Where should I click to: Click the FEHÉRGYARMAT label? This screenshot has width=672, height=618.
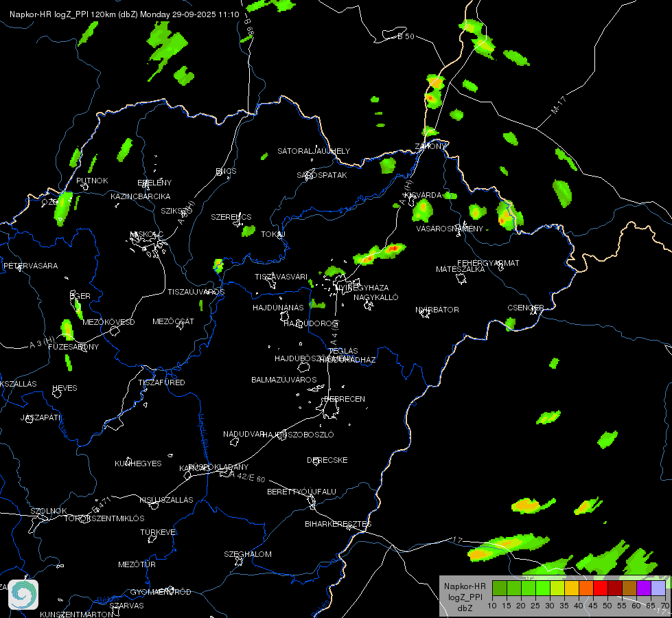tap(488, 263)
